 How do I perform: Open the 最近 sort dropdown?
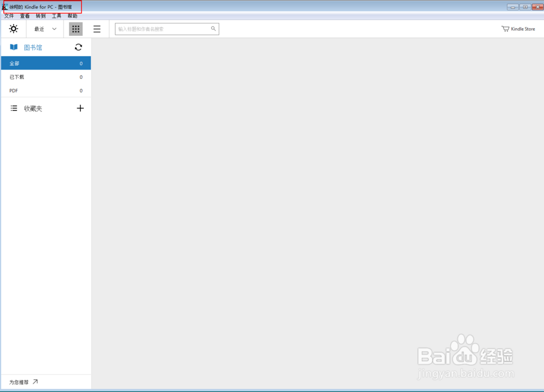[x=45, y=29]
